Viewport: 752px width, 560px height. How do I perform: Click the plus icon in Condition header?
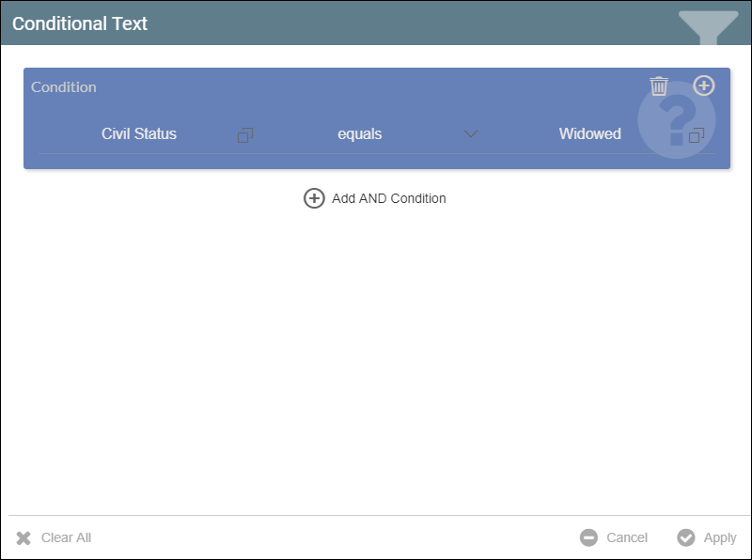(x=704, y=86)
